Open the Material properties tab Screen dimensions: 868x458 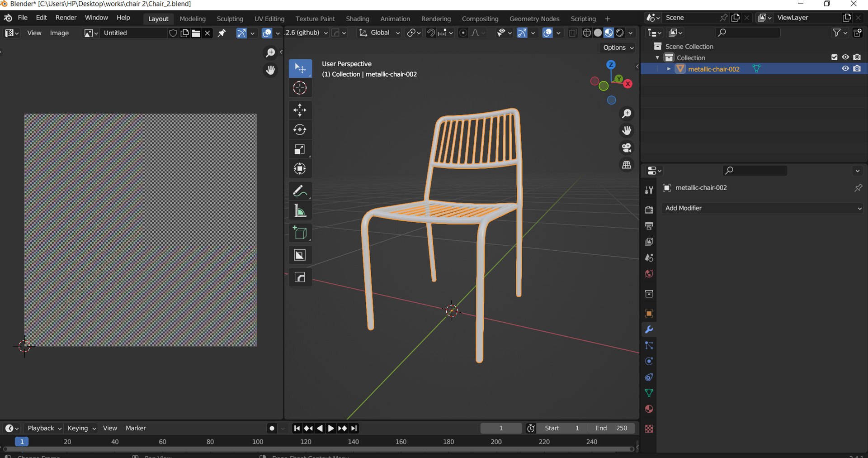[x=649, y=409]
